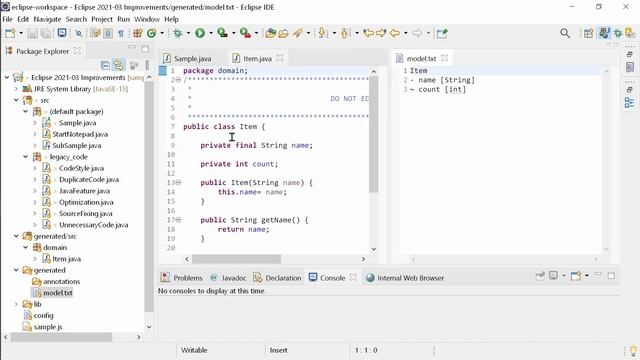Click the Previous Annotation icon
Viewport: 640px width, 360px height.
click(x=345, y=33)
